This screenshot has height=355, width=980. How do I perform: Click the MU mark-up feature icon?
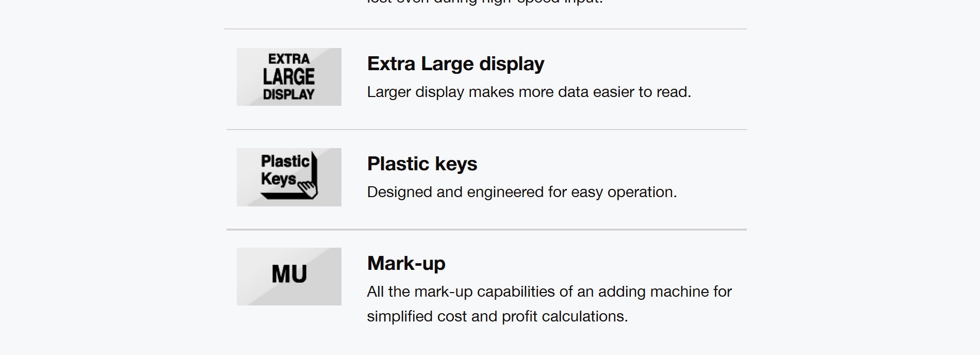(289, 277)
